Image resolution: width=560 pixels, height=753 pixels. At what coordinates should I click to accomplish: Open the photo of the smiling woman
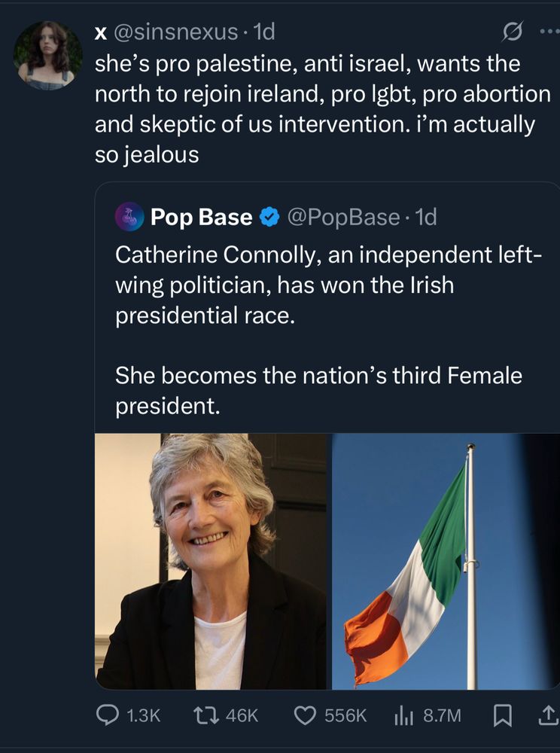[x=212, y=561]
